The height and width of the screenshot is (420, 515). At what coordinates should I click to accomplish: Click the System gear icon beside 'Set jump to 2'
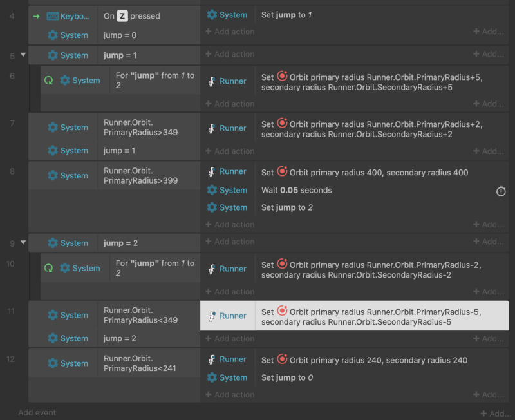[212, 207]
